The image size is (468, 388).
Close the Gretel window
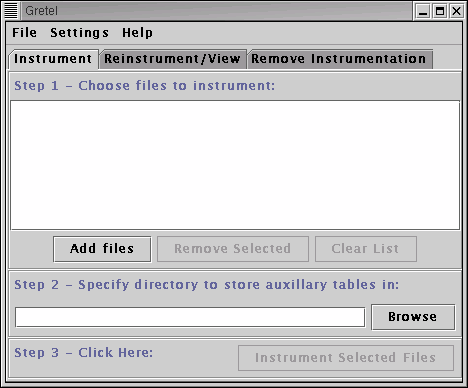[456, 12]
